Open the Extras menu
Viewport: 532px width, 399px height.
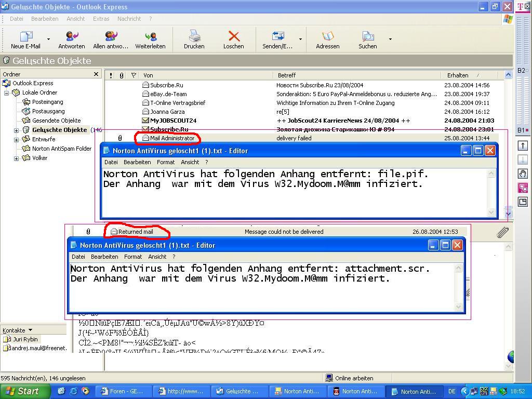coord(101,19)
